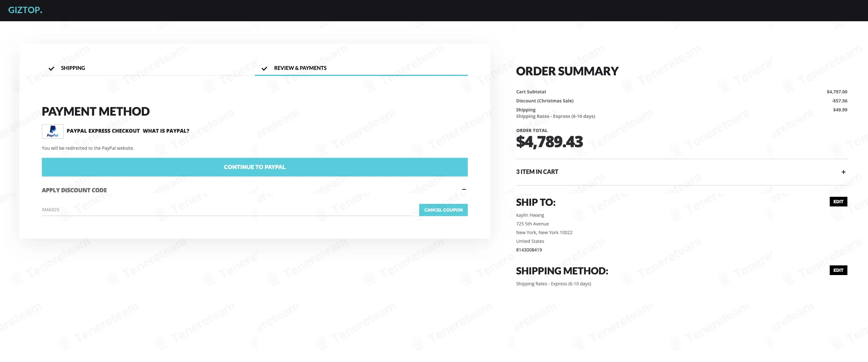The height and width of the screenshot is (362, 868).
Task: Edit the Shipping Method
Action: point(838,270)
